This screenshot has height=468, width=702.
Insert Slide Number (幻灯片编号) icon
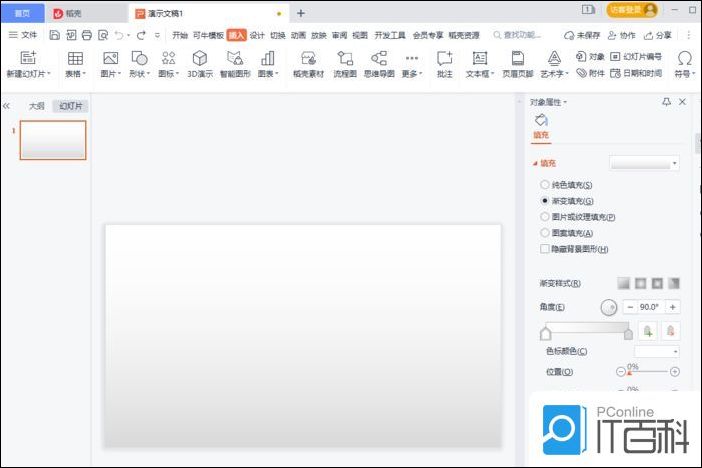(615, 56)
